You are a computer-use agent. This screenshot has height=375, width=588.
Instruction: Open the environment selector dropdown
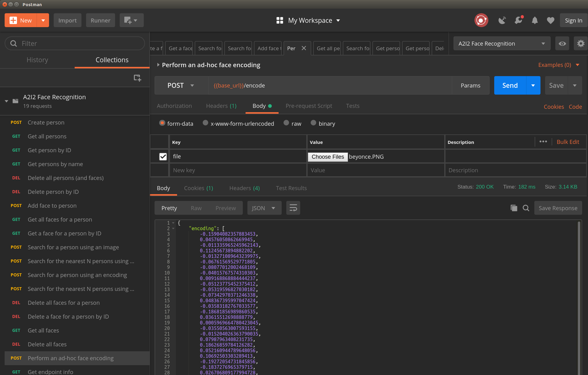tap(502, 43)
